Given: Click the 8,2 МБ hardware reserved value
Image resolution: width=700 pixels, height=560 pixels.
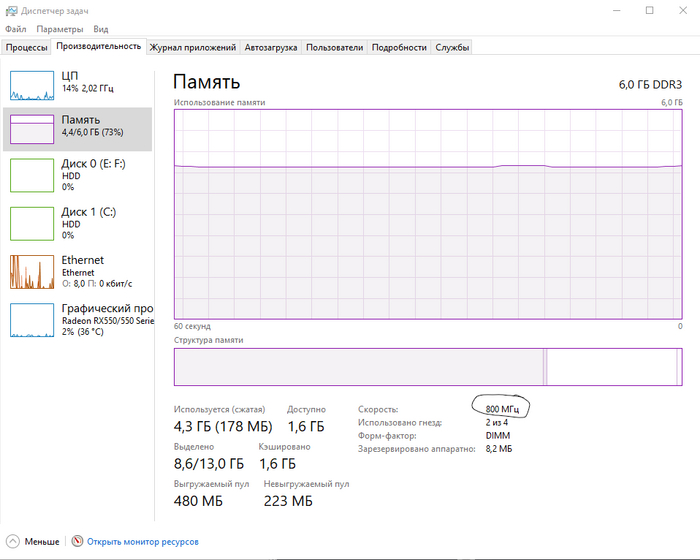Looking at the screenshot, I should click(x=499, y=449).
